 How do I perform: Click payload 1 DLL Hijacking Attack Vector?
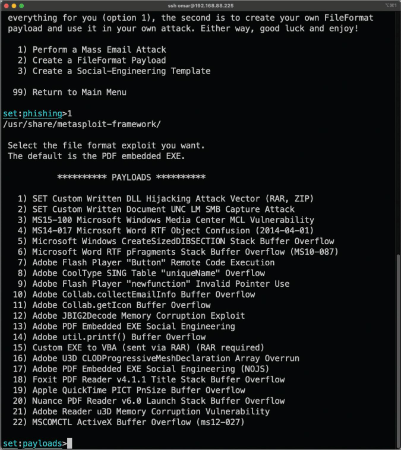pos(166,199)
